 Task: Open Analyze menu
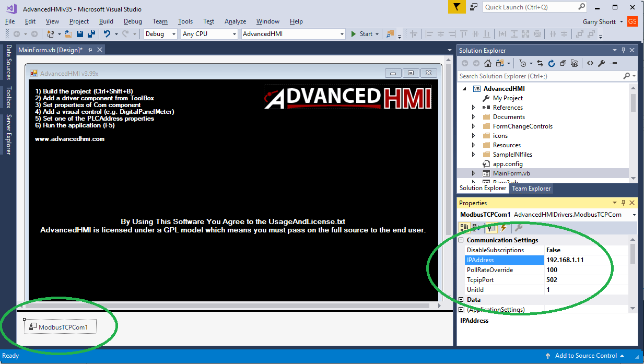(x=235, y=21)
